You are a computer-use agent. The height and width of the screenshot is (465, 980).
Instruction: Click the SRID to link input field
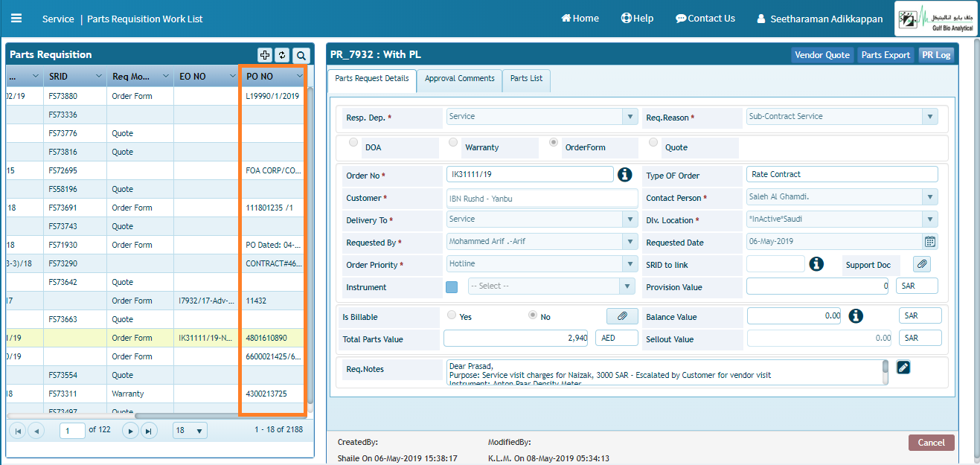click(775, 264)
